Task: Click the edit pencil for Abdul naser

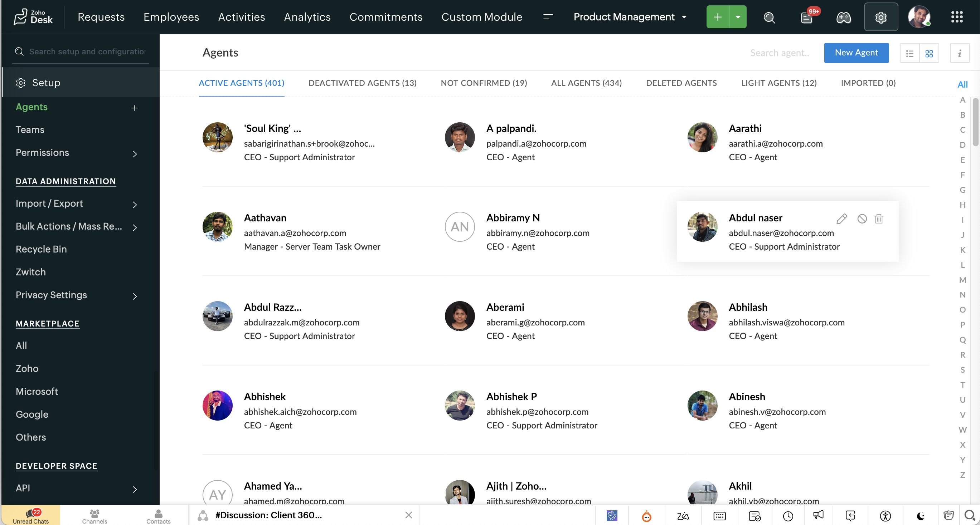Action: pyautogui.click(x=842, y=219)
